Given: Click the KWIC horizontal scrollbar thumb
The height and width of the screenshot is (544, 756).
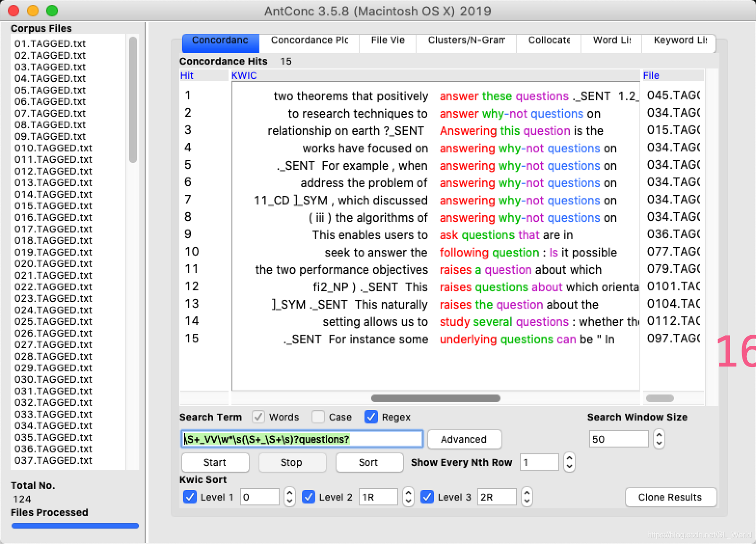Looking at the screenshot, I should tap(435, 398).
